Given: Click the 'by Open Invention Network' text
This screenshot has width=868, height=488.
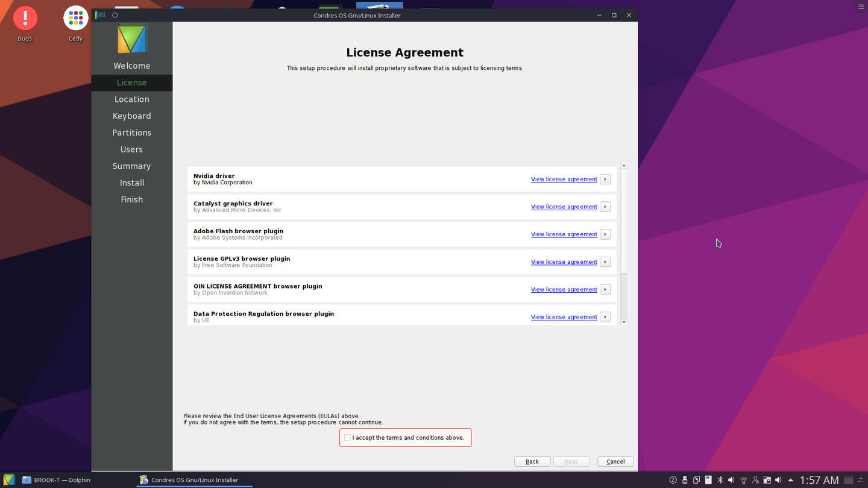Looking at the screenshot, I should pyautogui.click(x=230, y=293).
